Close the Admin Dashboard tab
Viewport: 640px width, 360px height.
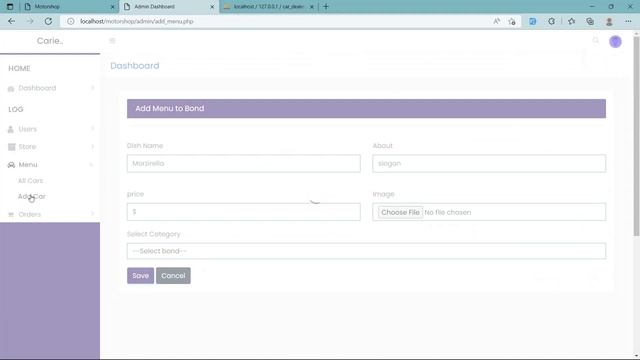tap(212, 7)
